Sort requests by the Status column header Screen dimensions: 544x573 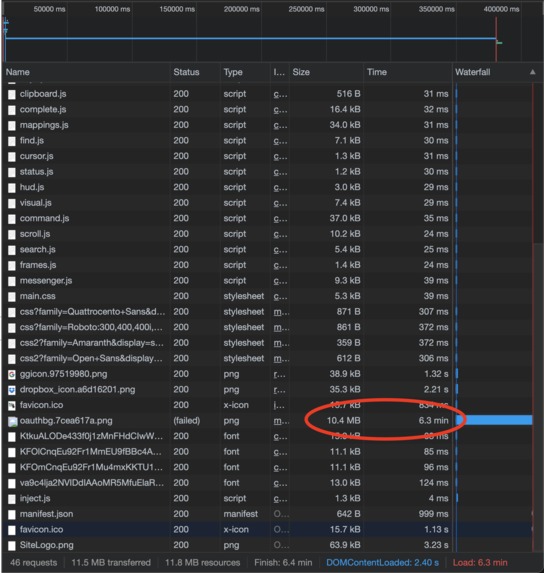coord(186,72)
